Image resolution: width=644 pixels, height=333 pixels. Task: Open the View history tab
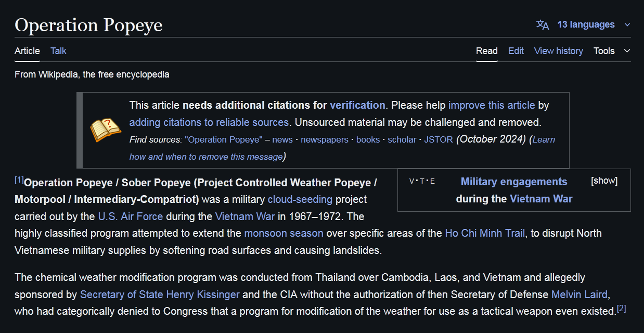click(x=559, y=51)
